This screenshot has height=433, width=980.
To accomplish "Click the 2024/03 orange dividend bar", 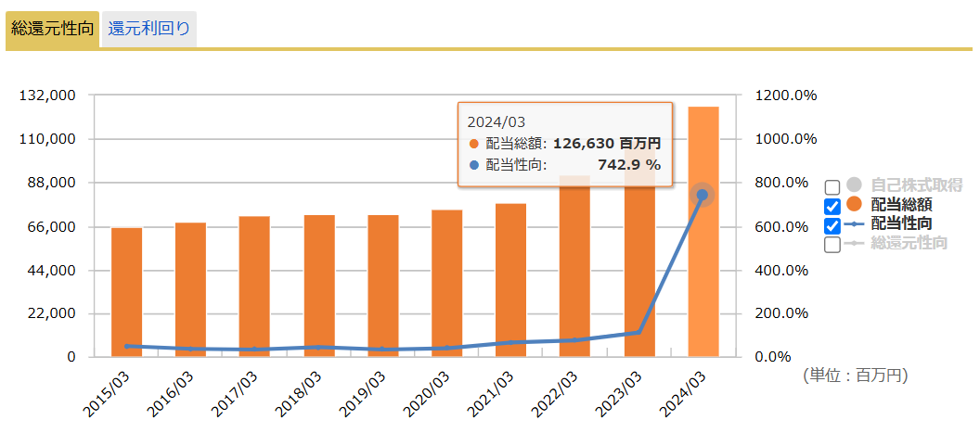I will [703, 278].
